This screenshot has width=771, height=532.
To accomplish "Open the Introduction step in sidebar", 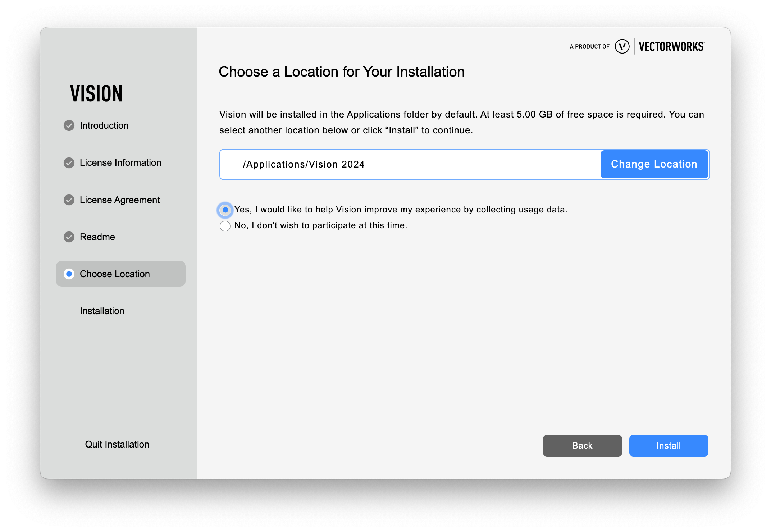I will tap(104, 125).
